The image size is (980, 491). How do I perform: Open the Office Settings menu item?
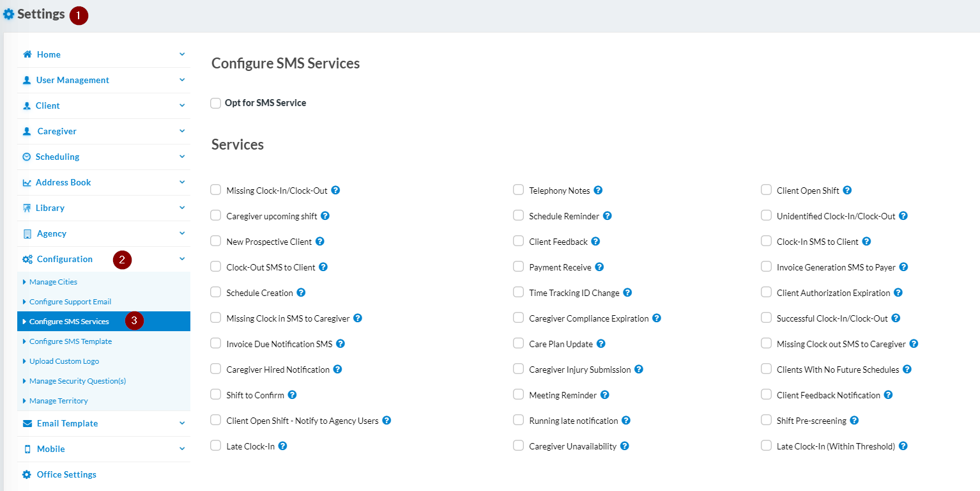point(66,474)
